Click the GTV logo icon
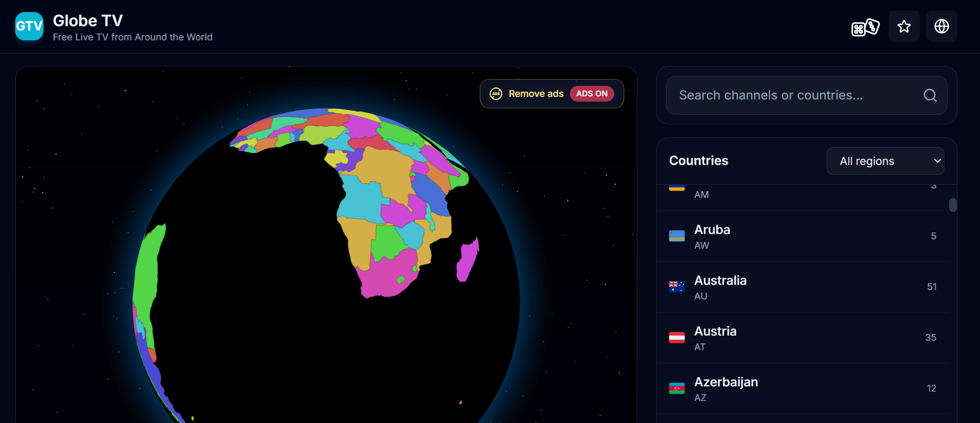Viewport: 980px width, 423px height. click(29, 26)
